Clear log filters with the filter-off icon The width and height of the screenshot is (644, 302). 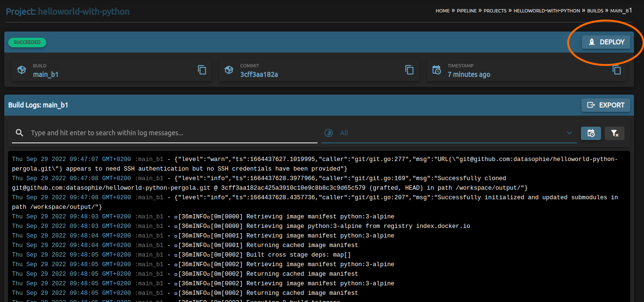tap(614, 133)
